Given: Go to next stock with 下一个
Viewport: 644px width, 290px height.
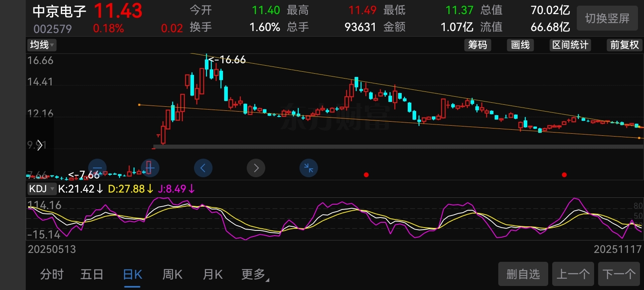Looking at the screenshot, I should (619, 274).
